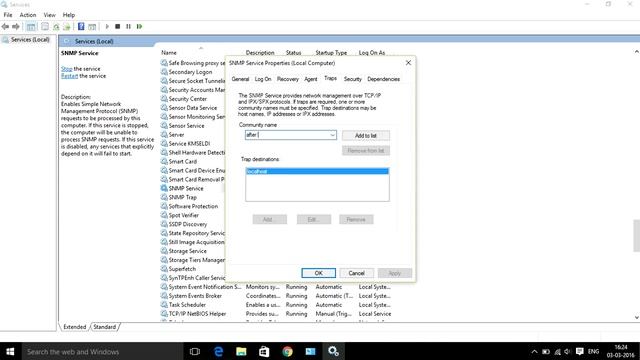Export the list using the toolbar icon

(x=67, y=27)
